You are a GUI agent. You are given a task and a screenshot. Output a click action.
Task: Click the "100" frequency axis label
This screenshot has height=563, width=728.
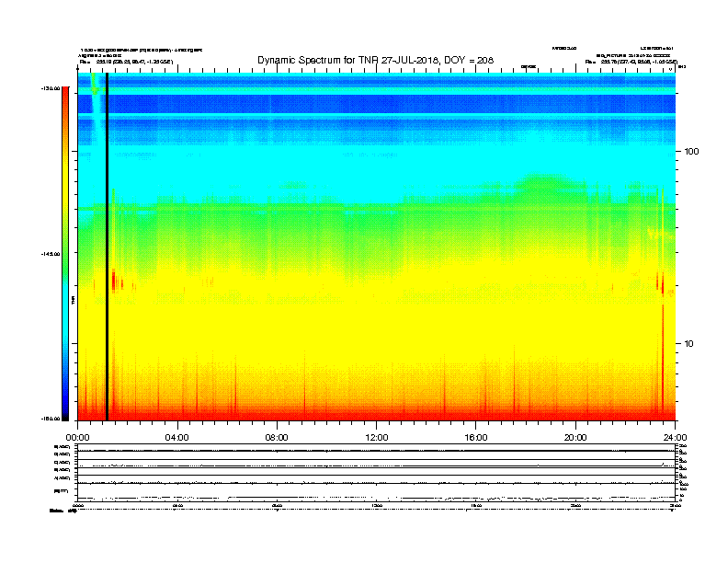click(691, 152)
